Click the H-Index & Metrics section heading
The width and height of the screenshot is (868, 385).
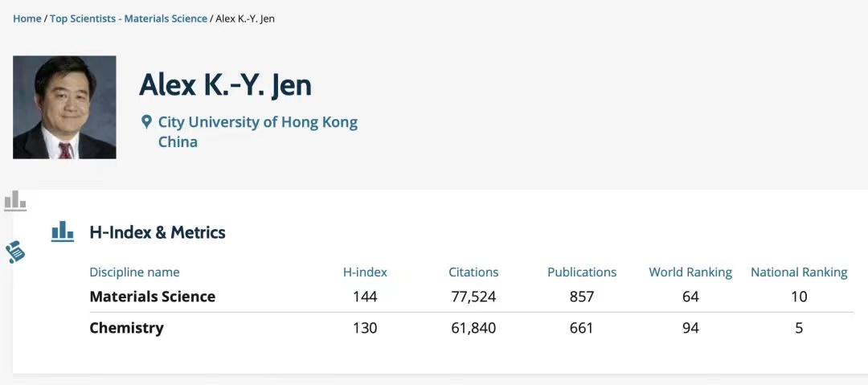pyautogui.click(x=158, y=232)
